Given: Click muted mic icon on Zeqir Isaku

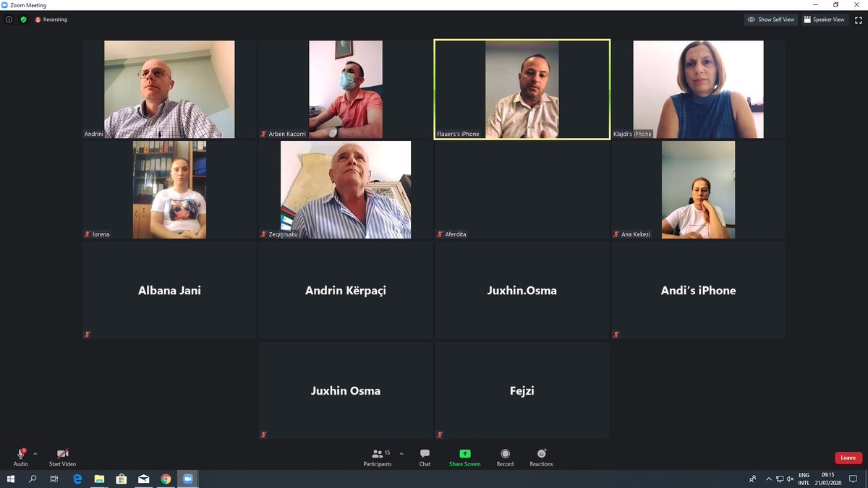Looking at the screenshot, I should coord(263,234).
